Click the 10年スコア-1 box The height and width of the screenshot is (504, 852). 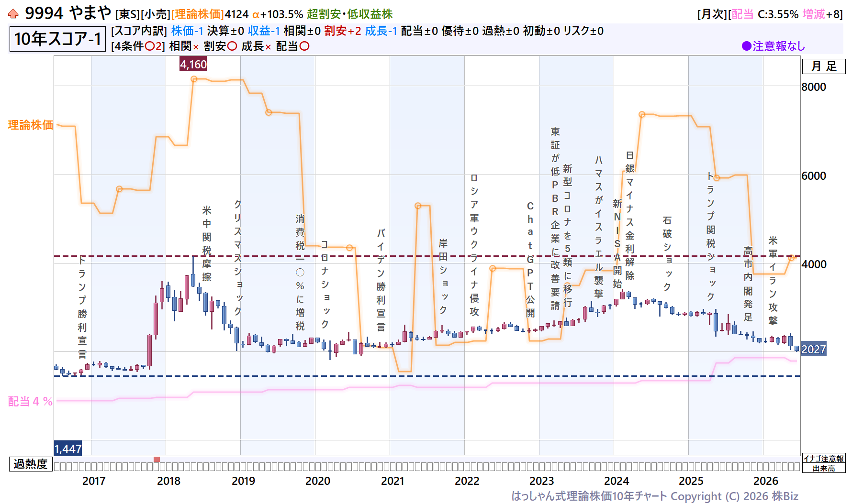pyautogui.click(x=57, y=39)
